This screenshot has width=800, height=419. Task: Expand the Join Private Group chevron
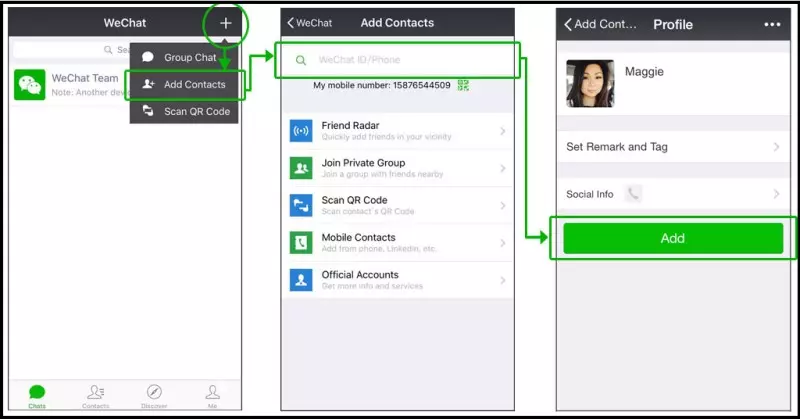click(x=503, y=168)
